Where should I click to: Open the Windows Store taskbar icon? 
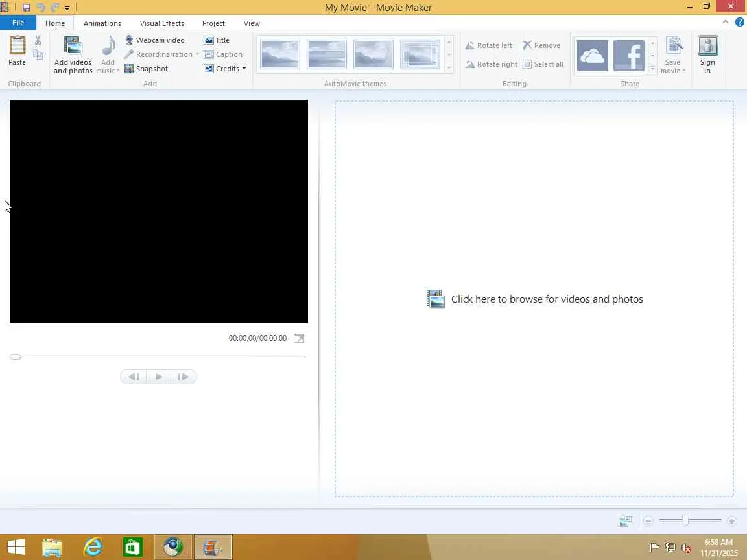[132, 547]
